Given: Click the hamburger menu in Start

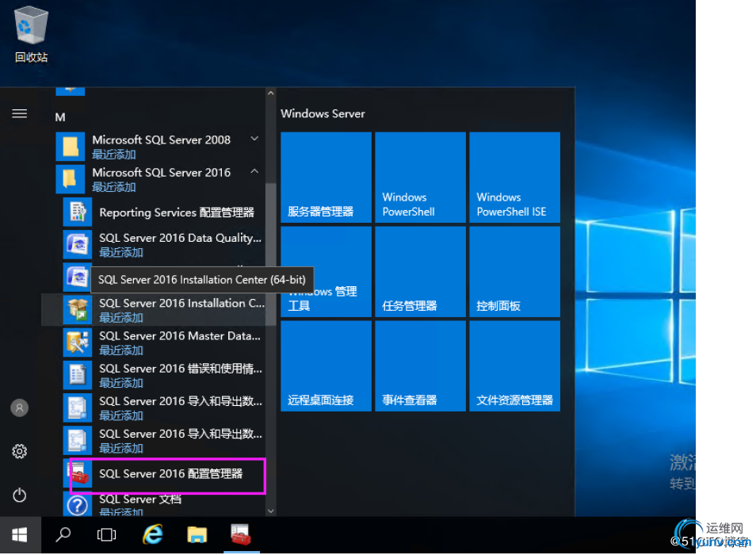Looking at the screenshot, I should (x=19, y=114).
